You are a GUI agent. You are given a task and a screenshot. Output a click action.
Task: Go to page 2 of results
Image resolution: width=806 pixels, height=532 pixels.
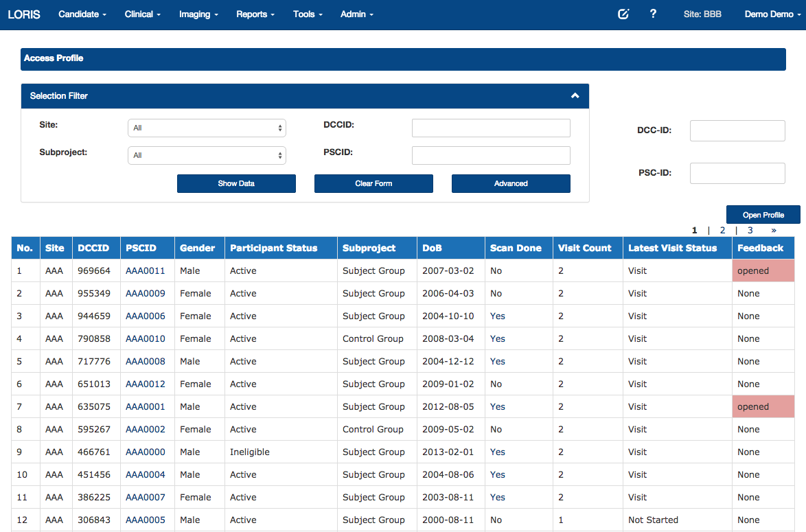(722, 231)
